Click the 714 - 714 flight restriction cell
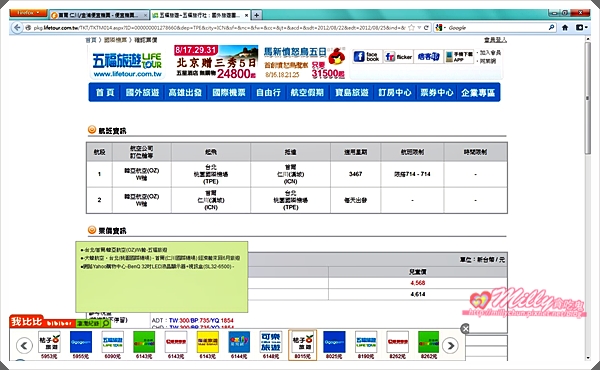Viewport: 600px width, 370px height. 412,174
